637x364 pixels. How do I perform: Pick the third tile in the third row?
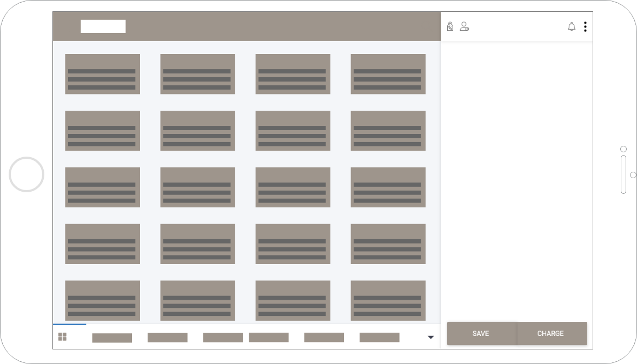(293, 187)
